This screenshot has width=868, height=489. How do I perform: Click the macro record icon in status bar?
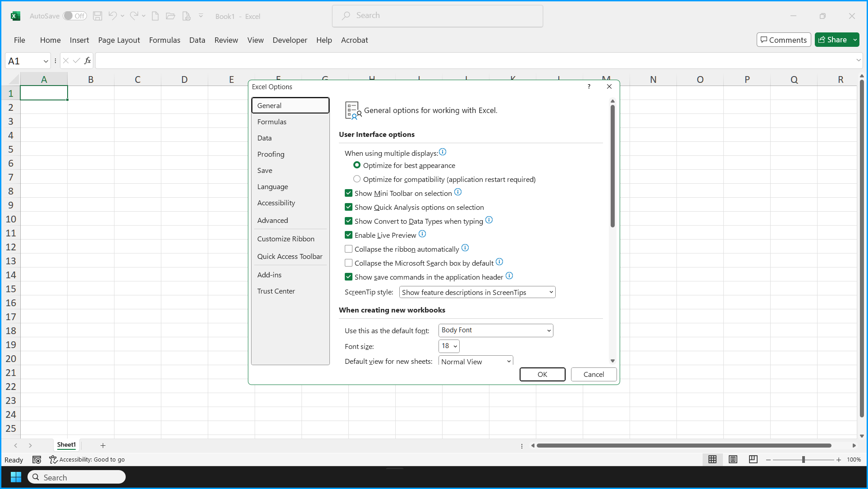click(x=37, y=459)
